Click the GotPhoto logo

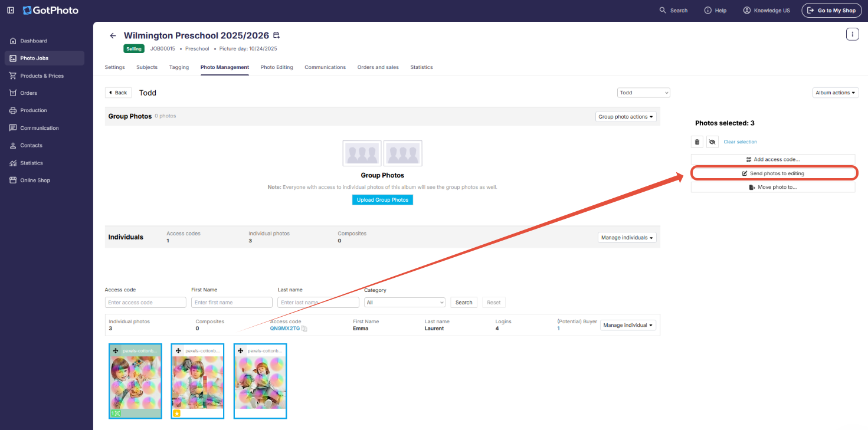[x=51, y=10]
